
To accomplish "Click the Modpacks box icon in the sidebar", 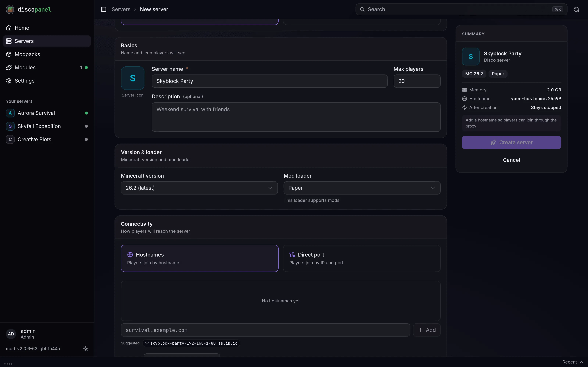I will pyautogui.click(x=9, y=54).
